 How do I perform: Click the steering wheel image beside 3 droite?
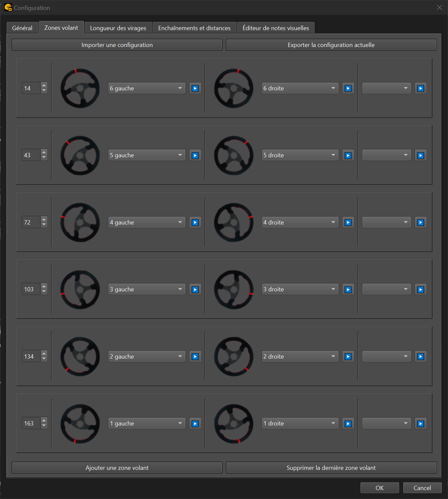234,290
